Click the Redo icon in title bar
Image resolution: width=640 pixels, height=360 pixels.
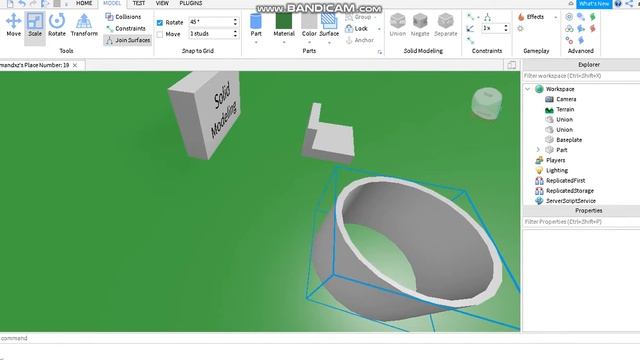(33, 4)
